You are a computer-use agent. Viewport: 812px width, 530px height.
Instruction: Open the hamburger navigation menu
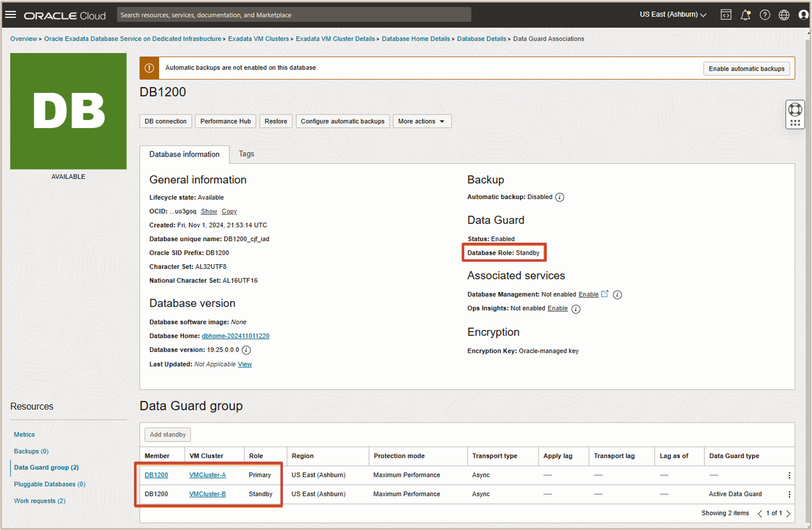coord(11,15)
